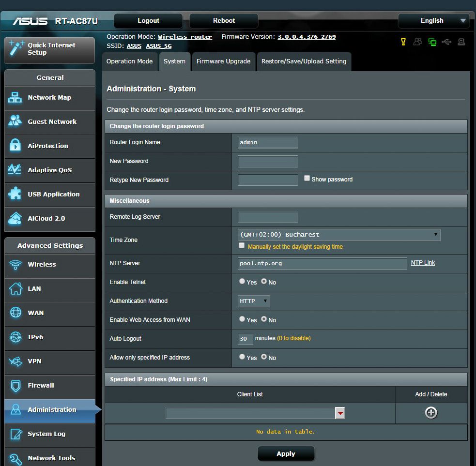
Task: Open the English language dropdown
Action: pos(433,21)
